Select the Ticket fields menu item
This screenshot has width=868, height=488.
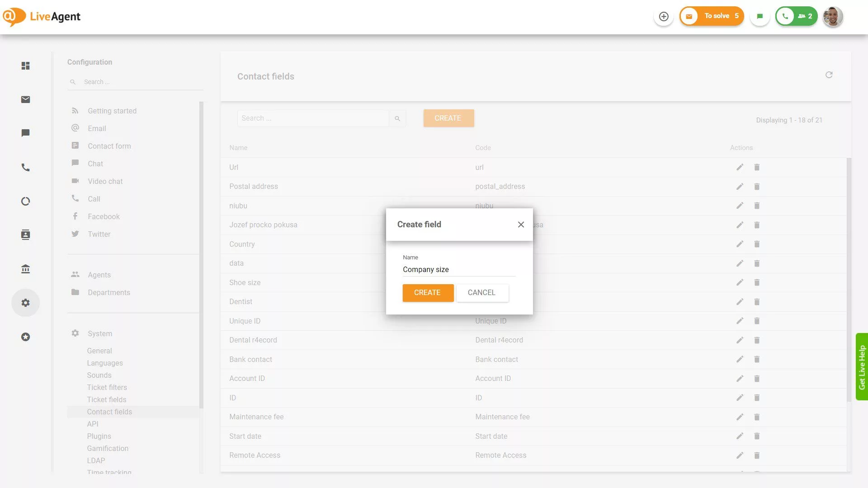point(107,399)
